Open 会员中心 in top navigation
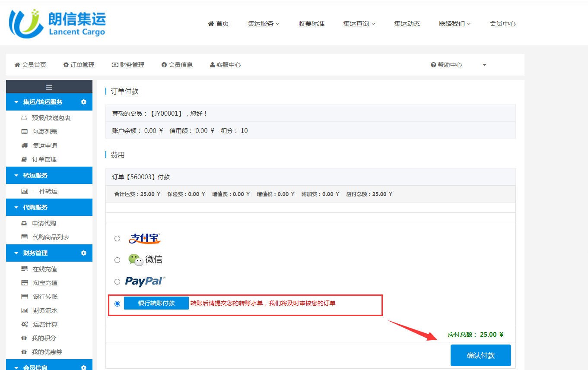 click(502, 24)
